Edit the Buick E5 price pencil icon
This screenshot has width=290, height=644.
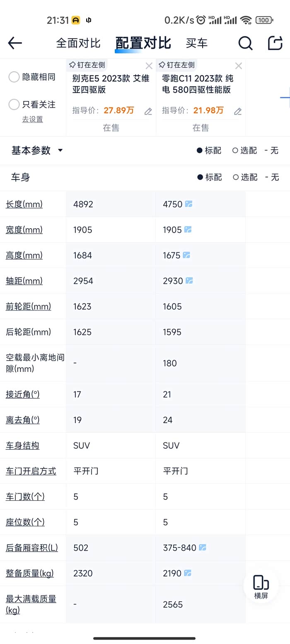[x=148, y=111]
